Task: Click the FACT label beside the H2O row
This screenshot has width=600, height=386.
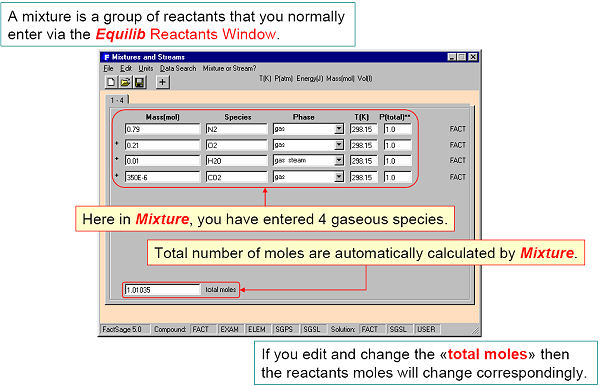Action: coord(458,160)
